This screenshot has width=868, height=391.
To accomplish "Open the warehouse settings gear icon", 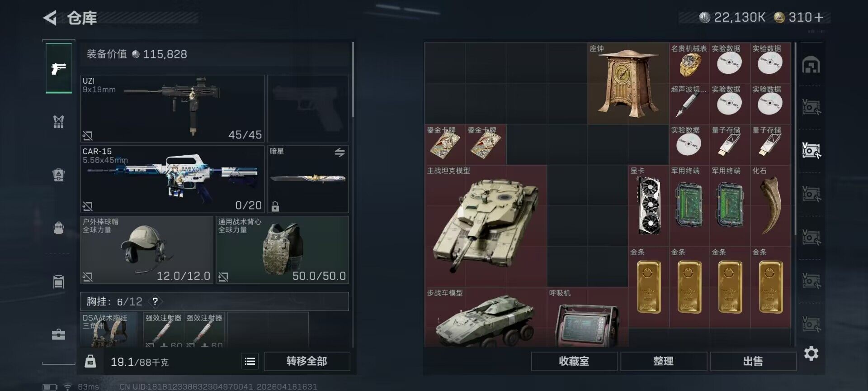I will point(811,353).
